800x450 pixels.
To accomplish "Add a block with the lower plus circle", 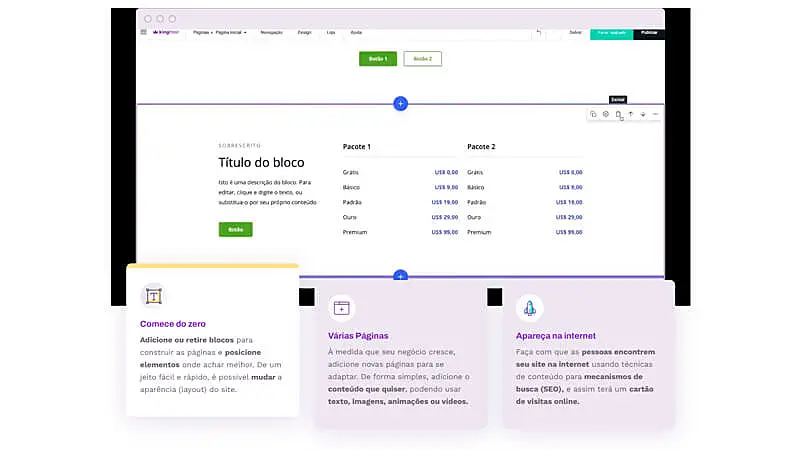I will (x=401, y=276).
